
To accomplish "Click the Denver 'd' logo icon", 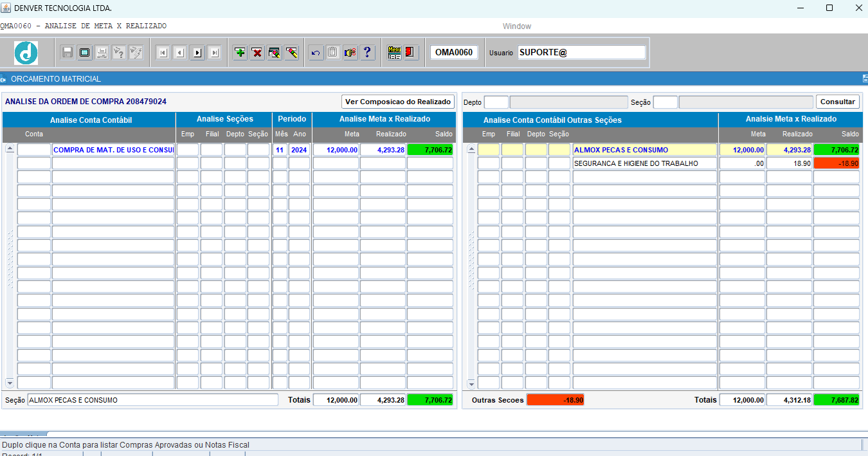I will point(26,53).
